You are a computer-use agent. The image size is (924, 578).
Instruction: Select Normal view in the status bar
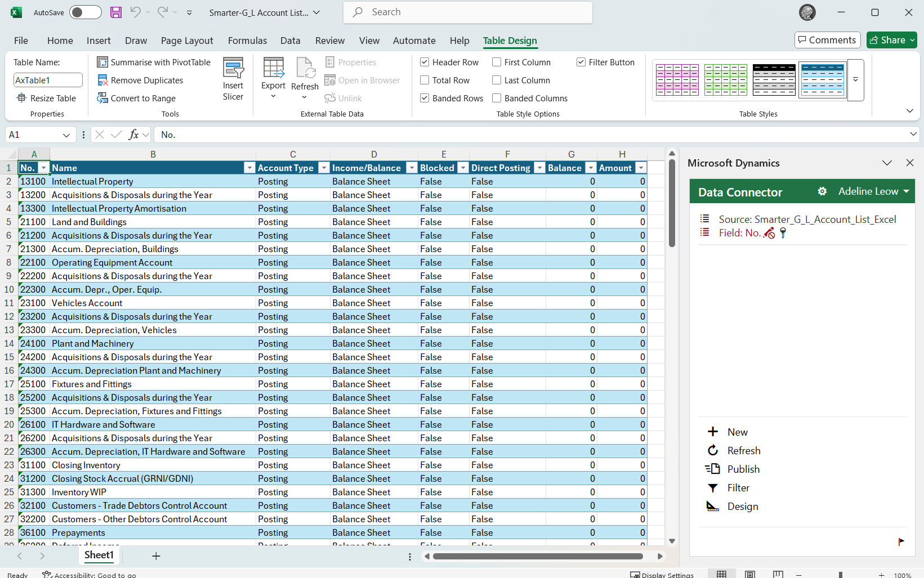[x=721, y=575]
